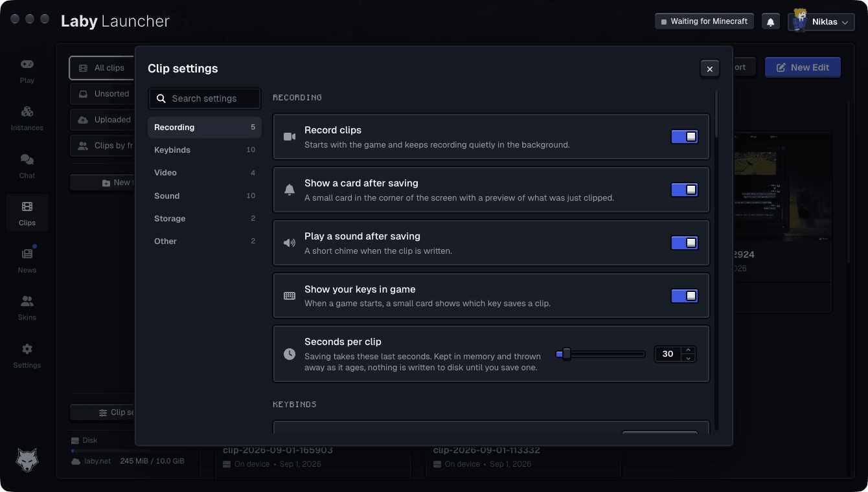Click clock icon beside Seconds per clip
Viewport: 868px width, 492px height.
[290, 354]
